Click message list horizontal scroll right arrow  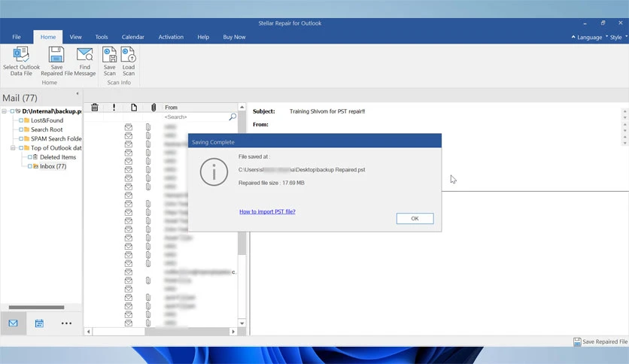point(233,332)
